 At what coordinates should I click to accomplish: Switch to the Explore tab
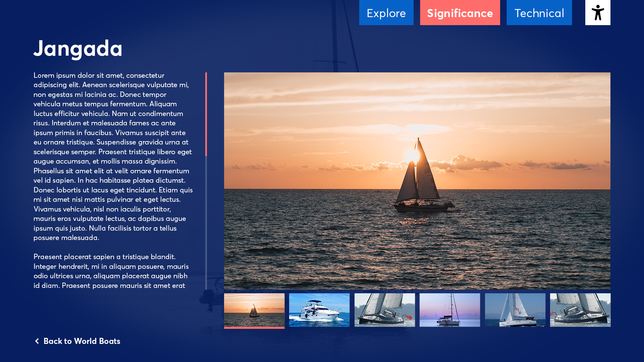(386, 13)
